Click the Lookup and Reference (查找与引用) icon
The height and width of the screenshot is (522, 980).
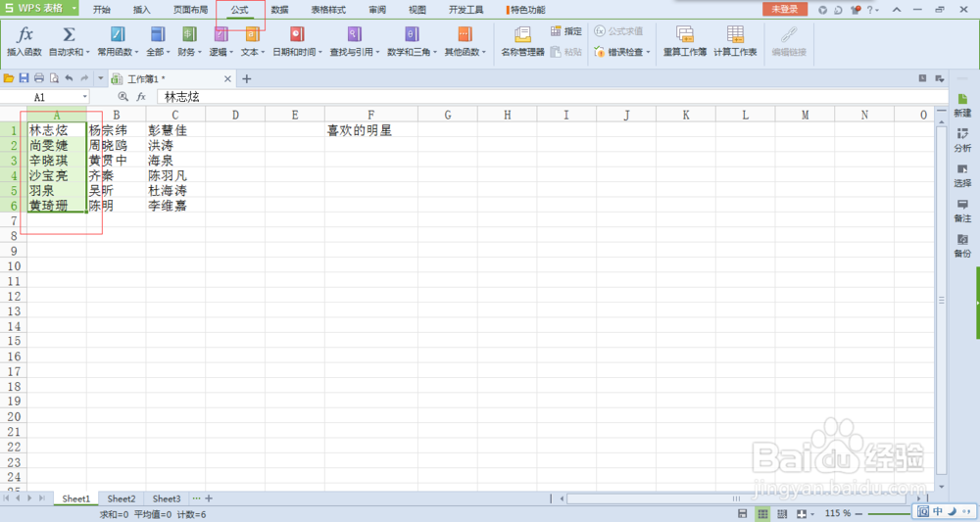[355, 34]
